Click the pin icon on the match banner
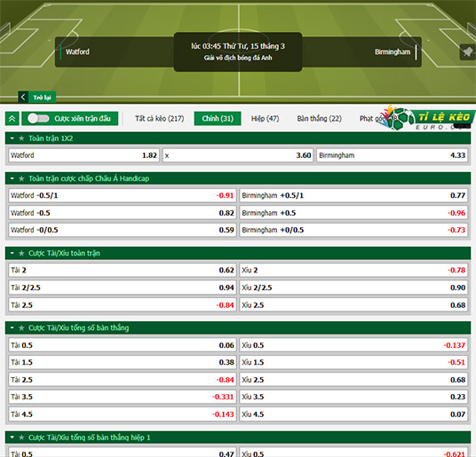The image size is (476, 457). pos(467,52)
